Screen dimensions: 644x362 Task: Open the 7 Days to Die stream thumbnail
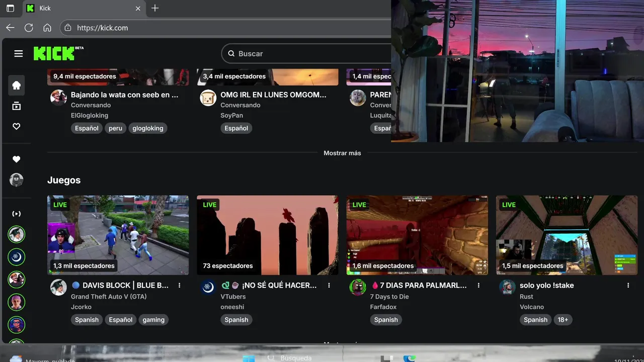[x=417, y=235]
